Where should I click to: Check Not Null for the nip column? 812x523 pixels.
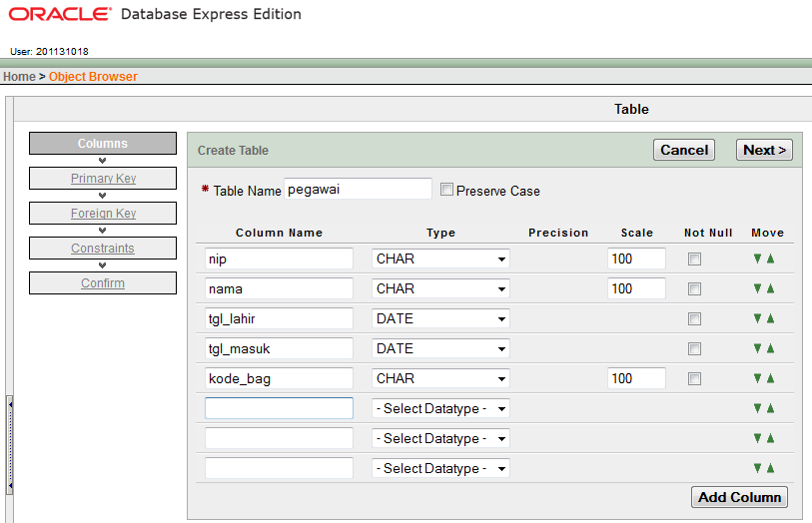click(x=694, y=260)
